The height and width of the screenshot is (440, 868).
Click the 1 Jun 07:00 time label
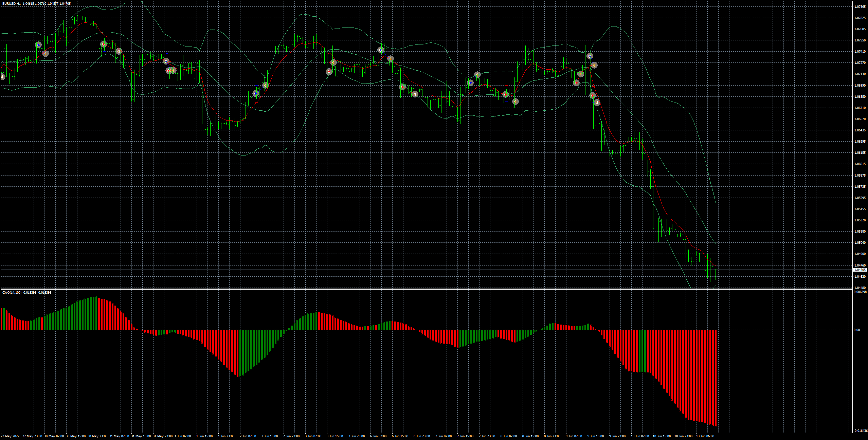click(x=183, y=436)
